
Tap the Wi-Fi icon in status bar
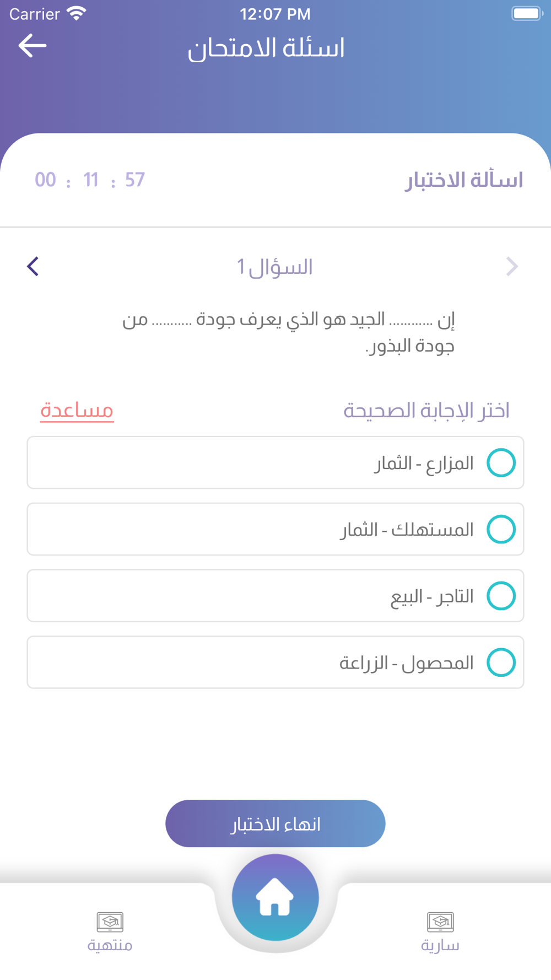coord(76,13)
